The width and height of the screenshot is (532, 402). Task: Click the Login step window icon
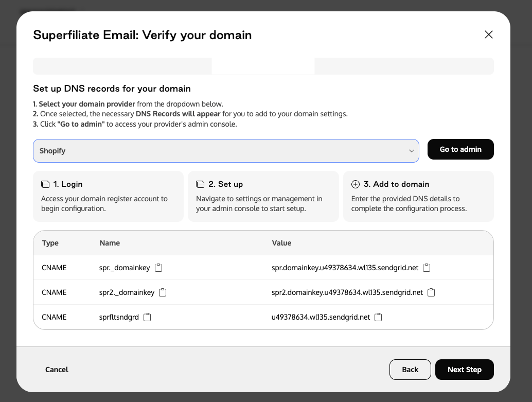tap(45, 184)
